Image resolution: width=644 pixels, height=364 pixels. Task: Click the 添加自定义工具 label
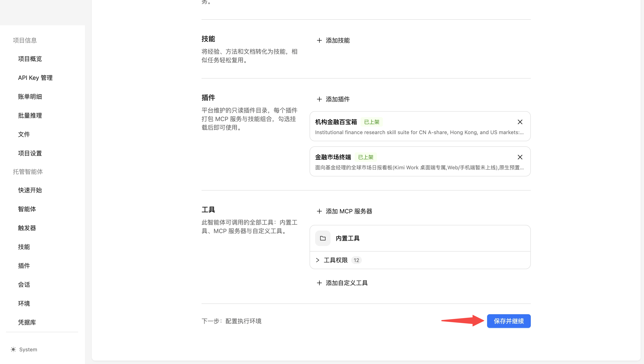(346, 283)
